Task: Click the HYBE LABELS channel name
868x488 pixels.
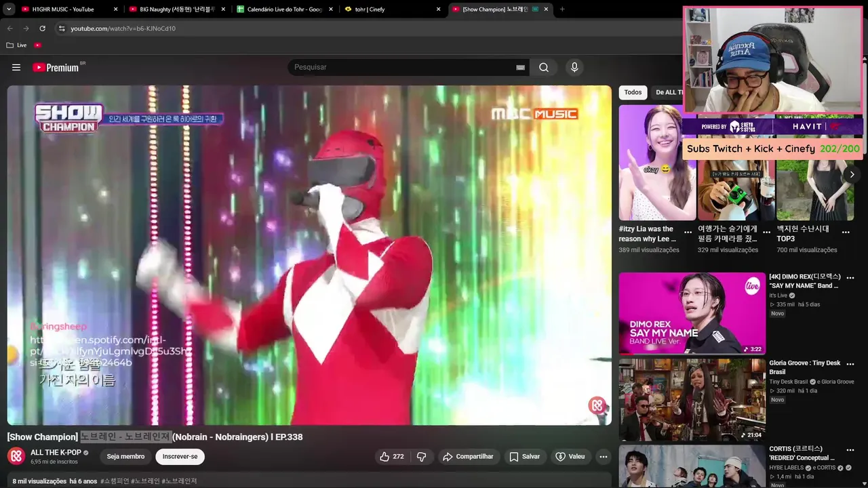Action: tap(786, 468)
